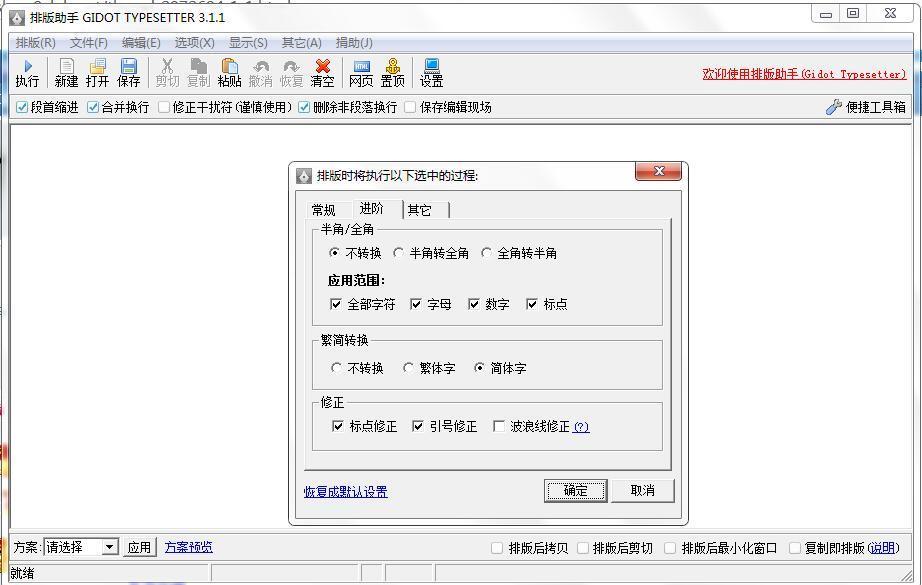Toggle the 引号修正 checkbox

point(417,426)
